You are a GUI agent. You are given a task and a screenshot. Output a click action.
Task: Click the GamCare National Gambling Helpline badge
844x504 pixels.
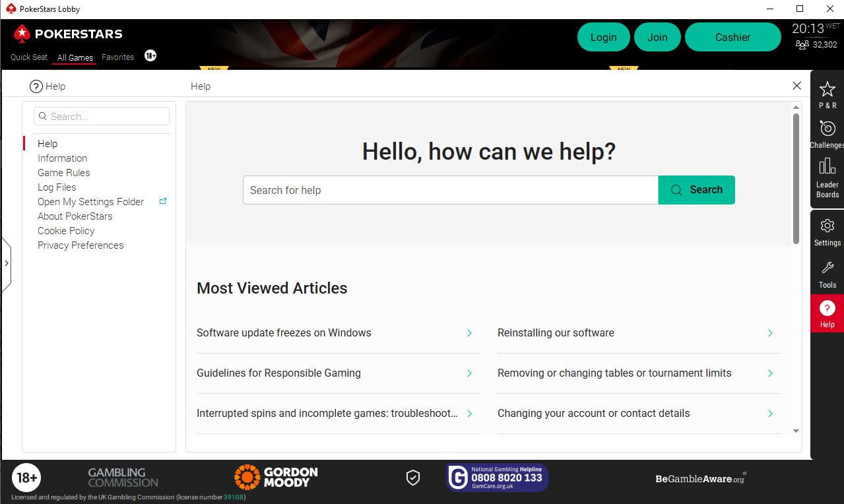[x=498, y=478]
